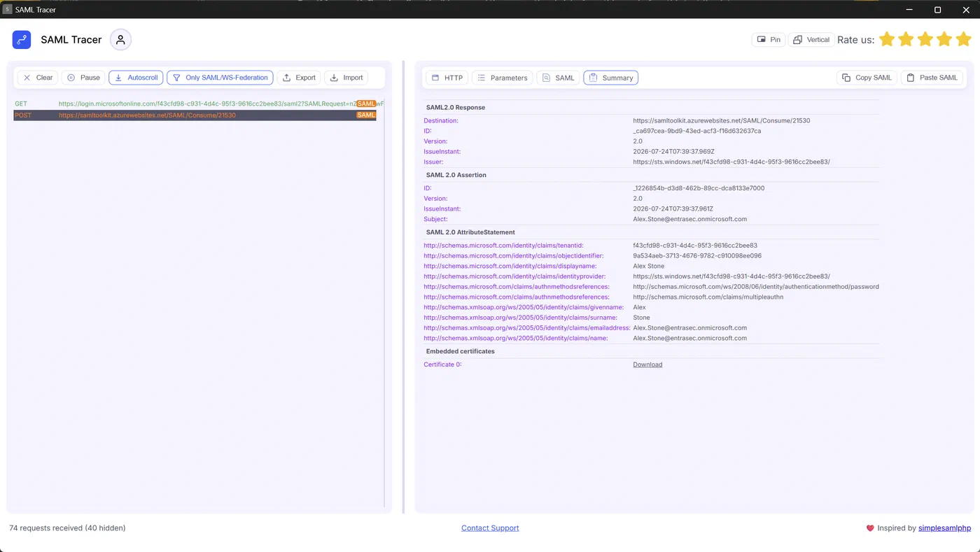Click the Destination URL value
The image size is (980, 552).
[x=722, y=121]
